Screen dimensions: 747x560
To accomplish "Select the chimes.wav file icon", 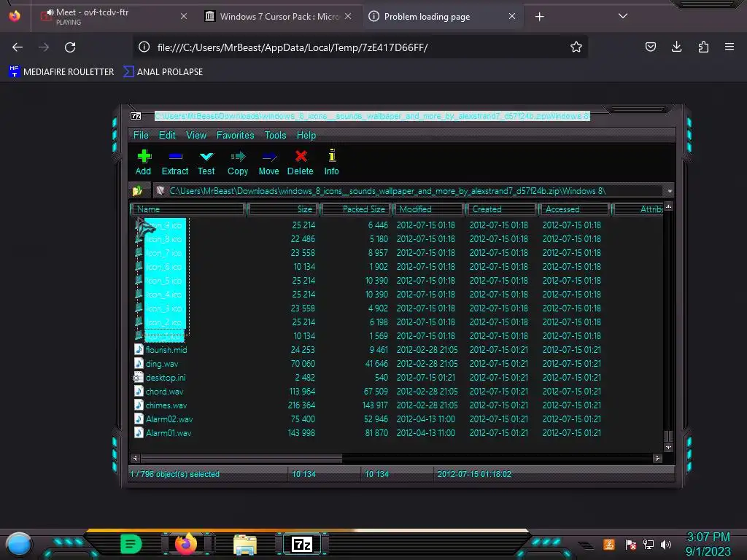I will click(139, 405).
